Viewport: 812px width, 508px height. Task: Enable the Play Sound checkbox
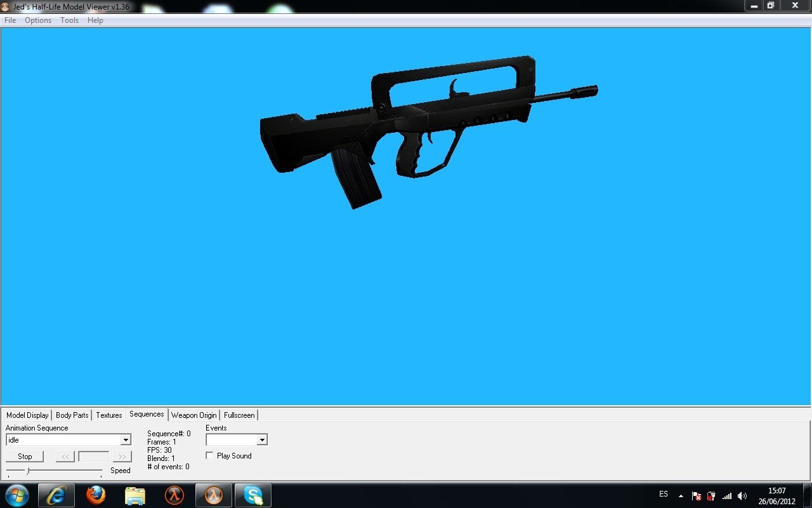pyautogui.click(x=210, y=456)
